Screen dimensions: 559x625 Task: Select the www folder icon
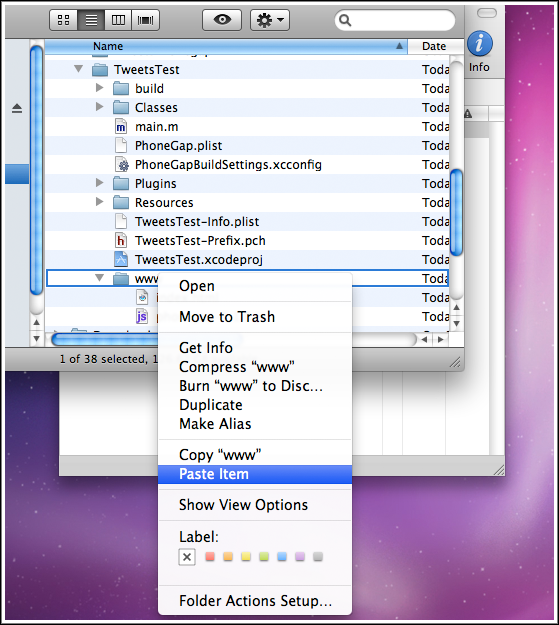(x=121, y=279)
